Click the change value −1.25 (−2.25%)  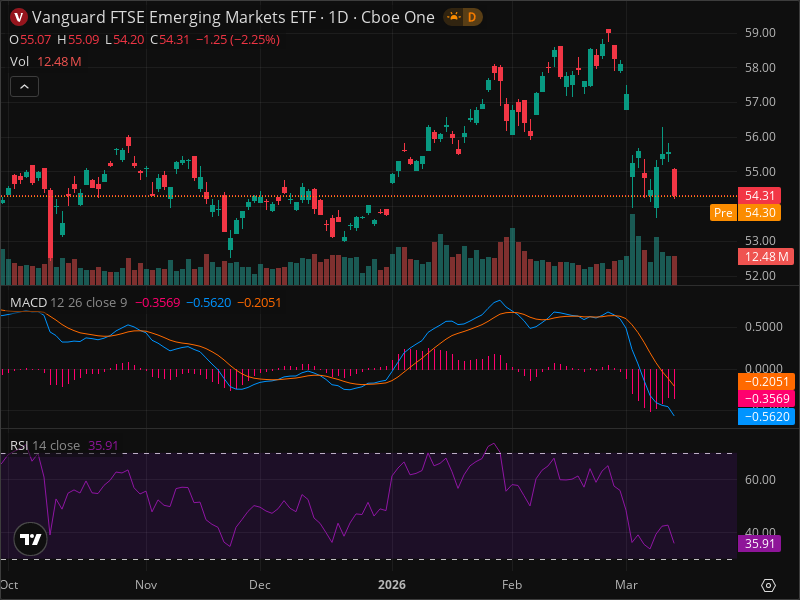(238, 40)
